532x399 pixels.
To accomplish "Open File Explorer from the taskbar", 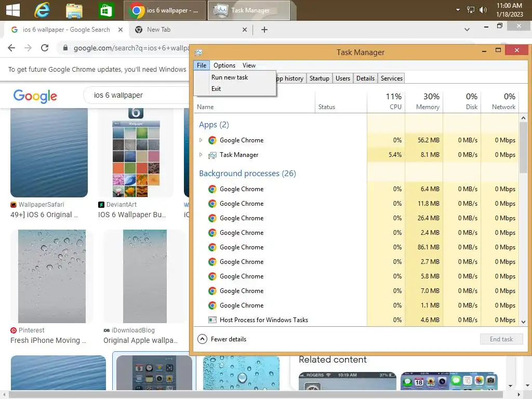I will [74, 10].
